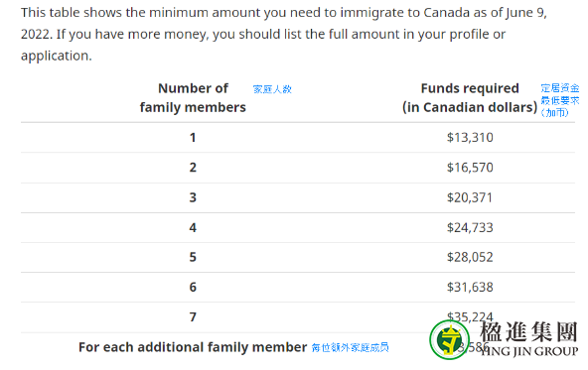This screenshot has width=588, height=370.
Task: Click the $13,310 amount cell
Action: coord(470,138)
